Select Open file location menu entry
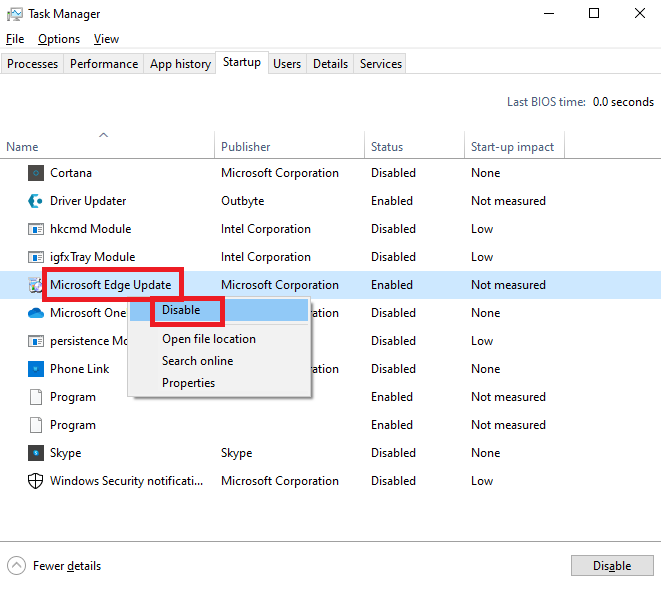Screen dimensions: 661x589 tap(209, 339)
